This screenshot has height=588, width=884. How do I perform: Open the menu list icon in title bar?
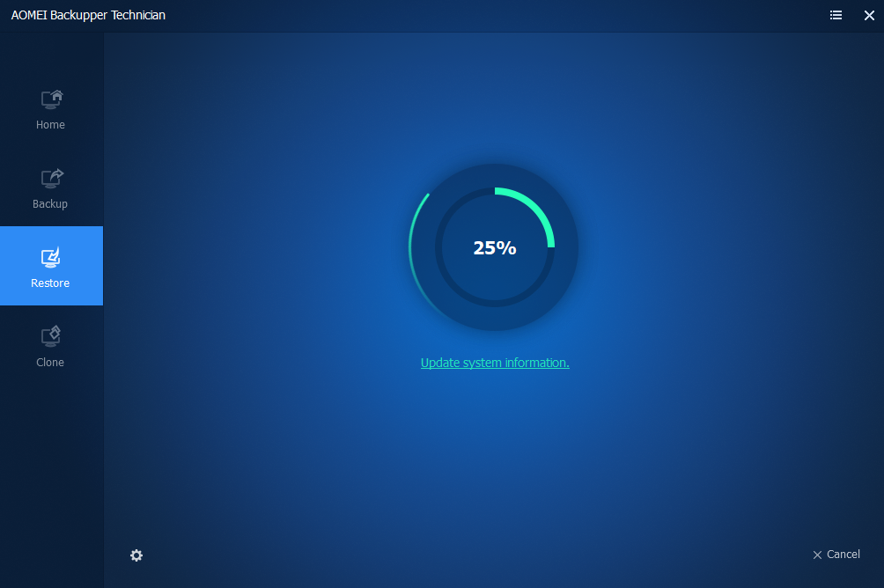pyautogui.click(x=836, y=15)
